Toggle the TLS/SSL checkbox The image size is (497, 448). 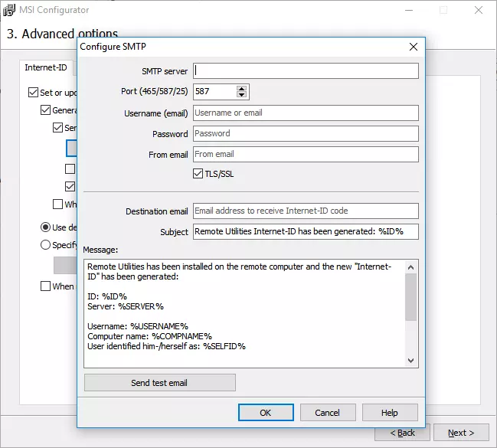[x=199, y=174]
